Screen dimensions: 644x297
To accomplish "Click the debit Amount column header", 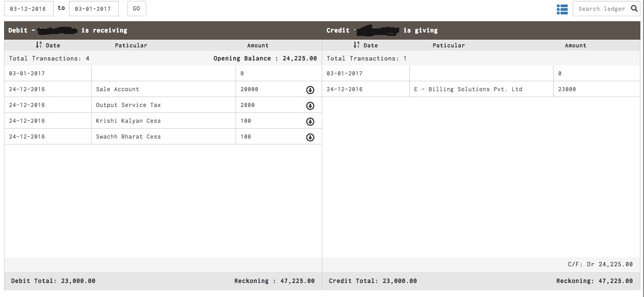I will [x=258, y=46].
